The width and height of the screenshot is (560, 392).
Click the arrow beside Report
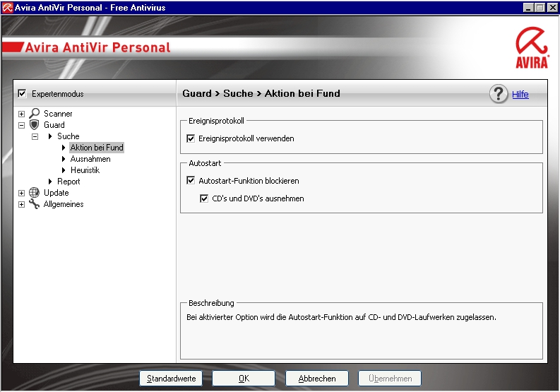[x=50, y=182]
